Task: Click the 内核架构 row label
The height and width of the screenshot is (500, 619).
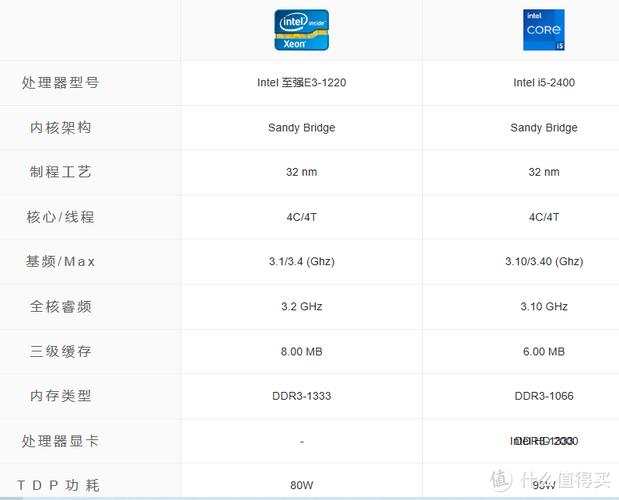Action: [x=60, y=128]
